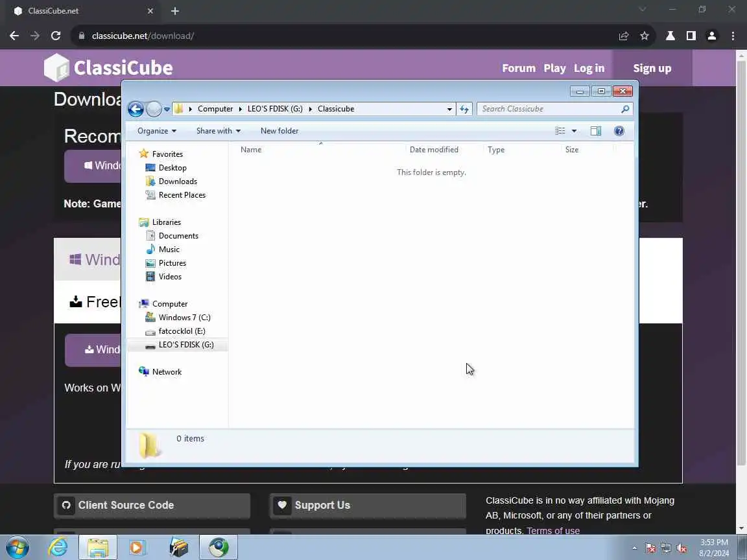The image size is (747, 560).
Task: Click the New folder button
Action: coord(279,131)
